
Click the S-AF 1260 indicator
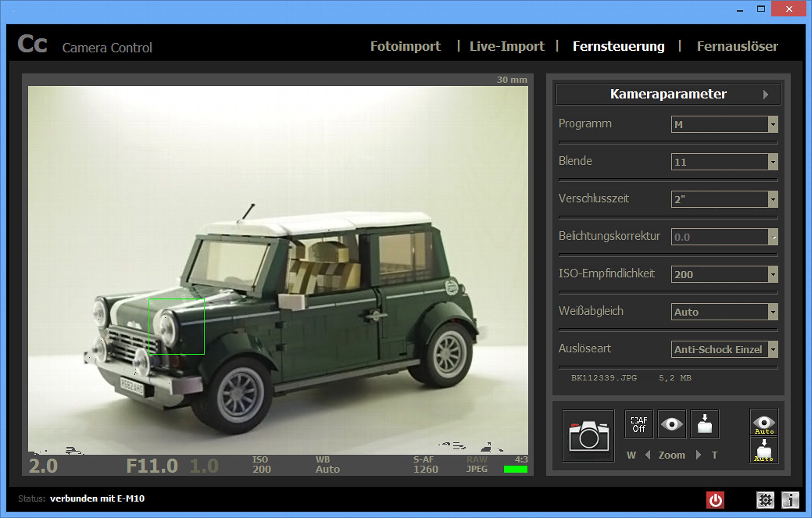[x=425, y=464]
